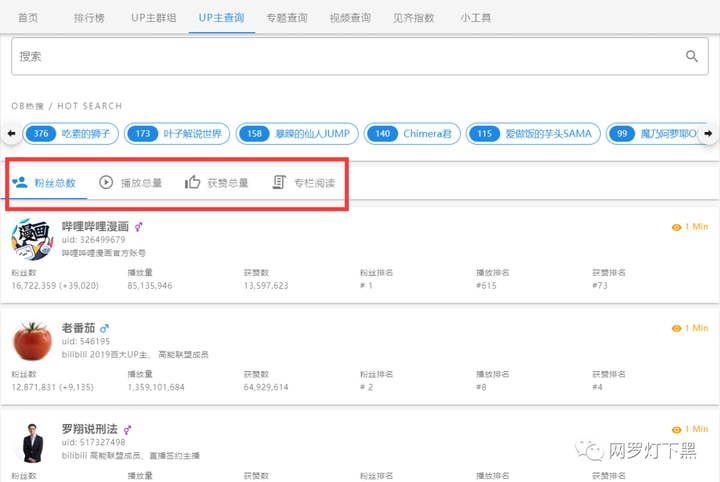Image resolution: width=720 pixels, height=482 pixels.
Task: Open UP主群组 tab
Action: pos(153,17)
